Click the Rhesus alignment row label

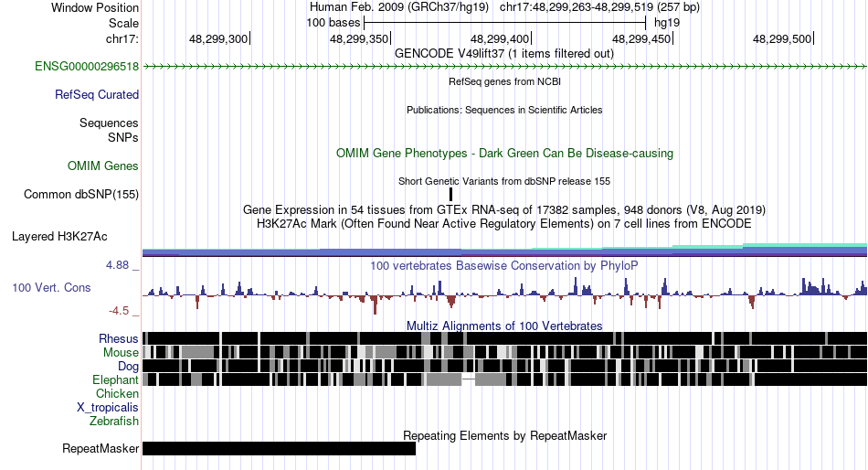pyautogui.click(x=119, y=338)
